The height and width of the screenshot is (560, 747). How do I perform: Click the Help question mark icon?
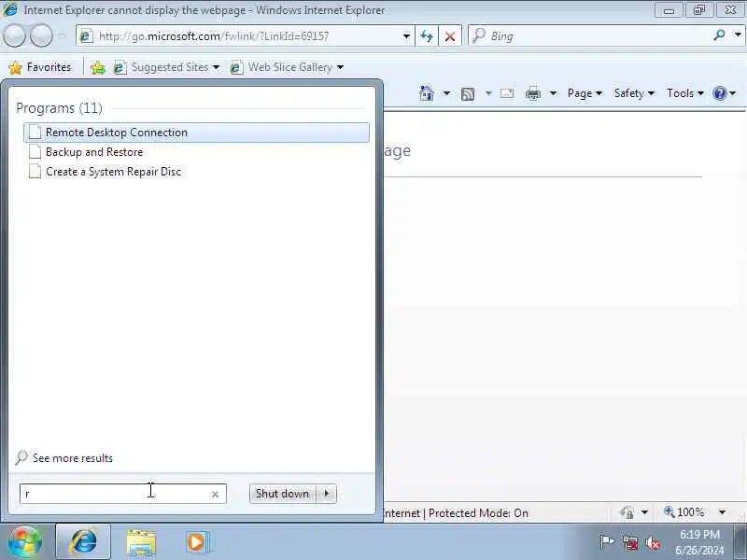pos(720,93)
